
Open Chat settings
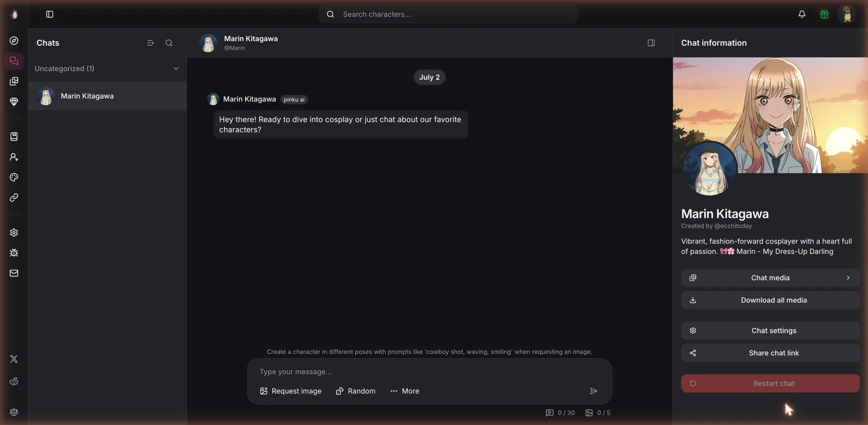[770, 331]
